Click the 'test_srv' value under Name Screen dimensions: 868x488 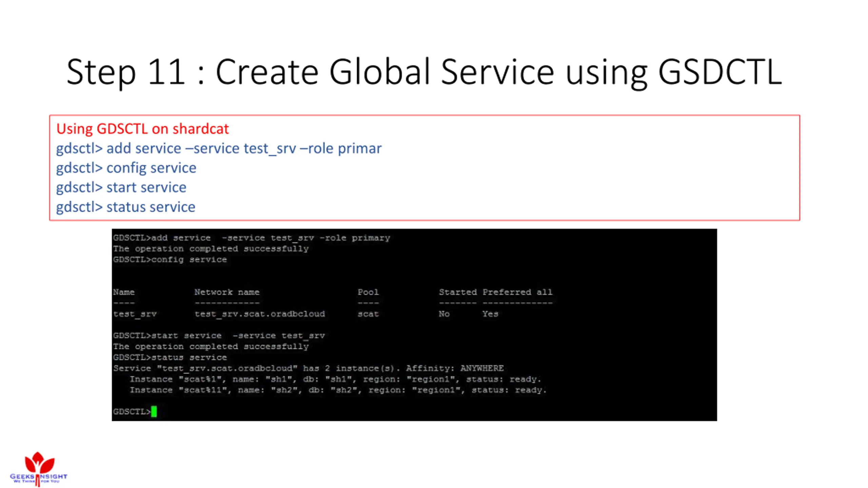click(135, 314)
